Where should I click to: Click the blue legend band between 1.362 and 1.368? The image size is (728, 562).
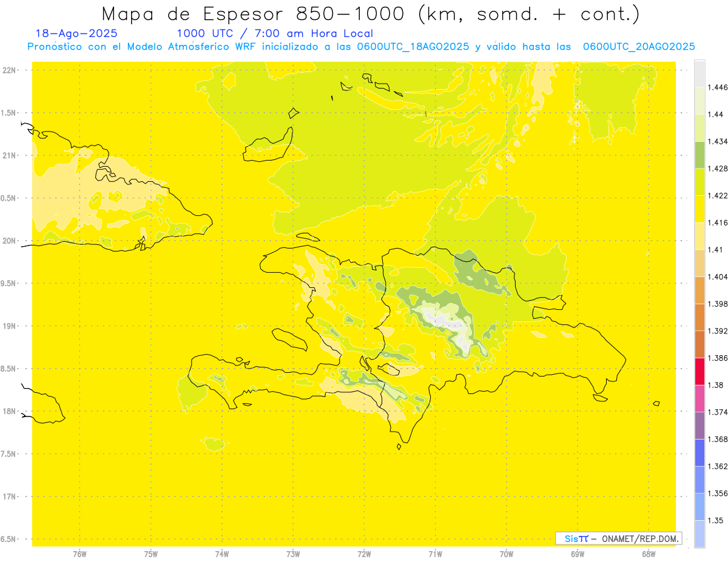click(699, 452)
